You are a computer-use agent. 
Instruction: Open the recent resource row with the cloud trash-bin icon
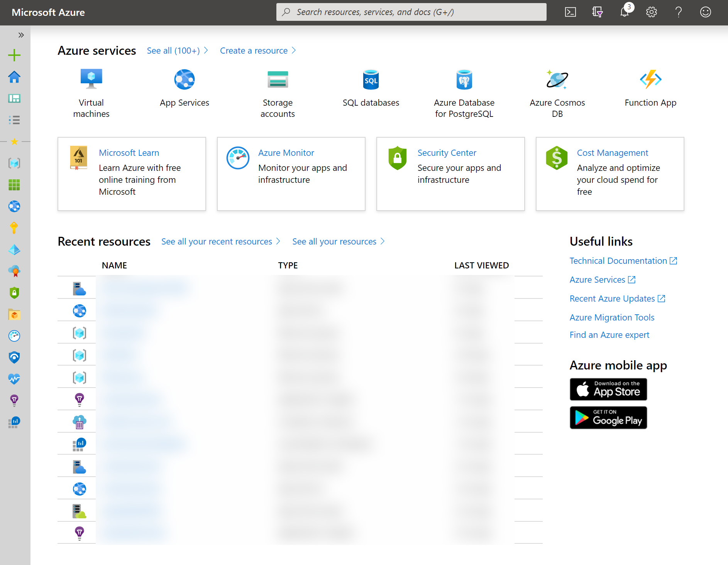click(300, 421)
